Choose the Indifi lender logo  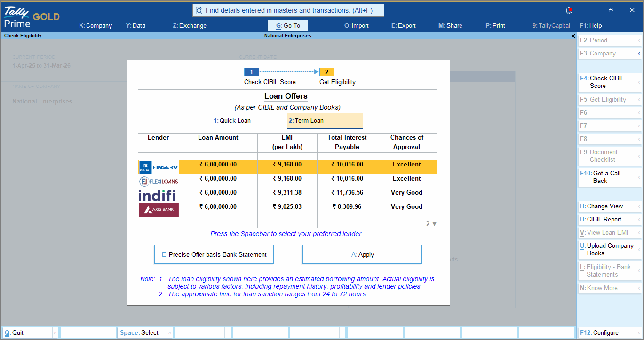pyautogui.click(x=157, y=196)
